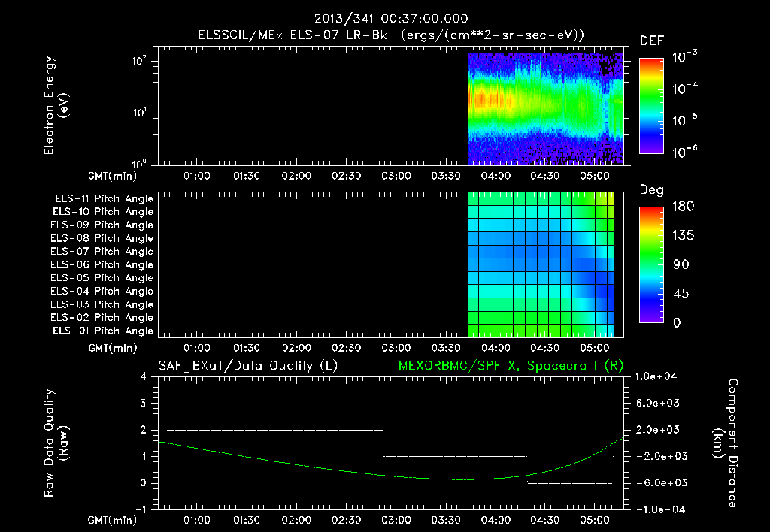
Task: Click the DEF label above the color scale
Action: click(652, 41)
